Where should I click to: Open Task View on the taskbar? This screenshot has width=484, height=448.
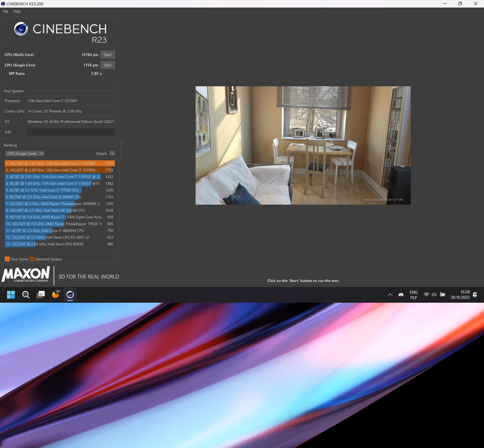(41, 295)
